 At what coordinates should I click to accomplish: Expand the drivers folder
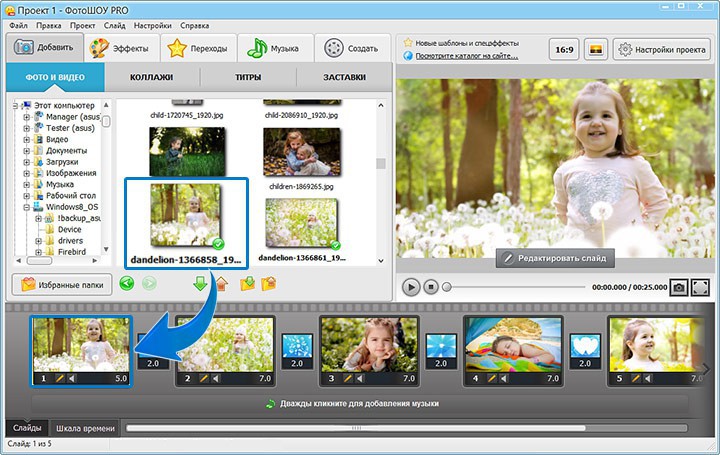(x=39, y=241)
